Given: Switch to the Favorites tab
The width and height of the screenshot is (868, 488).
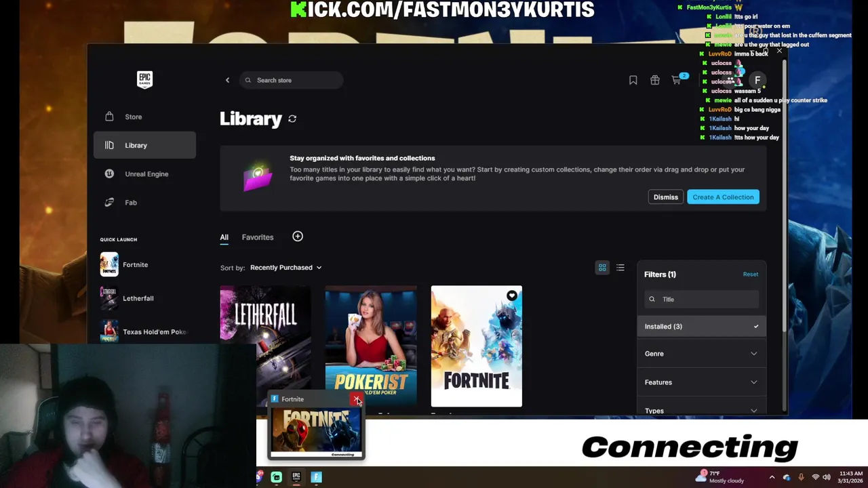Looking at the screenshot, I should pyautogui.click(x=258, y=237).
